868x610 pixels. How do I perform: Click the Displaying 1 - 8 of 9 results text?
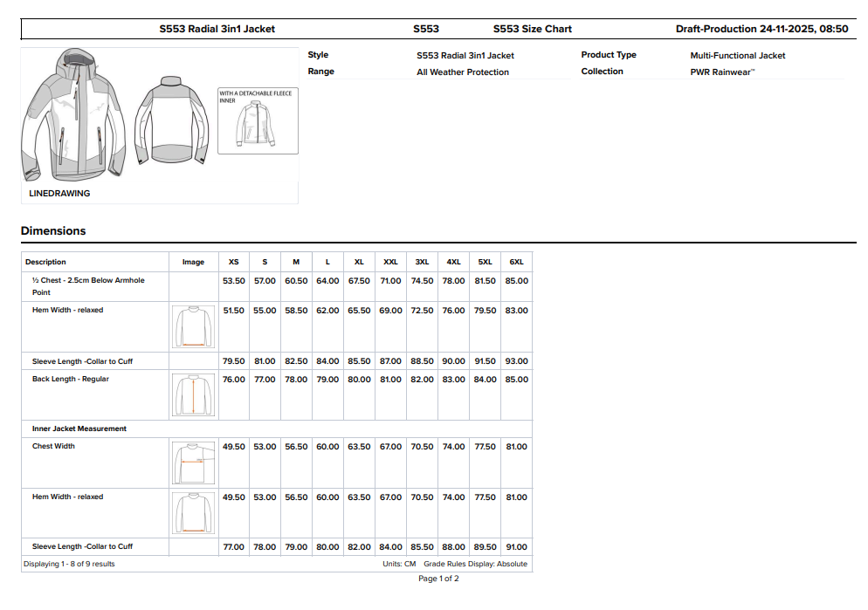(69, 564)
